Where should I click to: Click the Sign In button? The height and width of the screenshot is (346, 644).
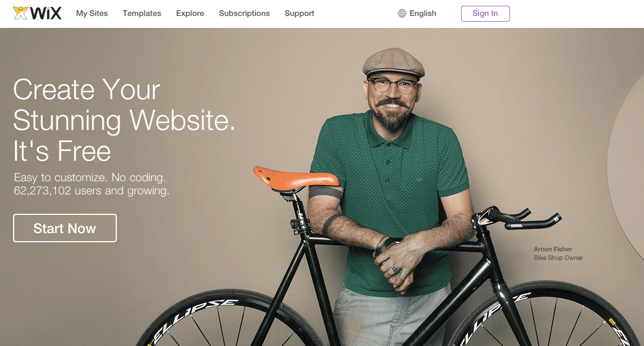pyautogui.click(x=486, y=14)
